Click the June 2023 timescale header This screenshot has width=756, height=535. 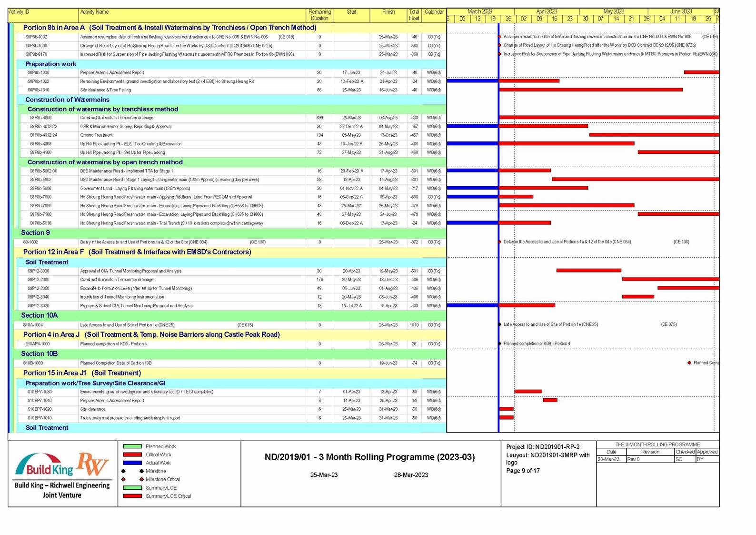pos(681,11)
